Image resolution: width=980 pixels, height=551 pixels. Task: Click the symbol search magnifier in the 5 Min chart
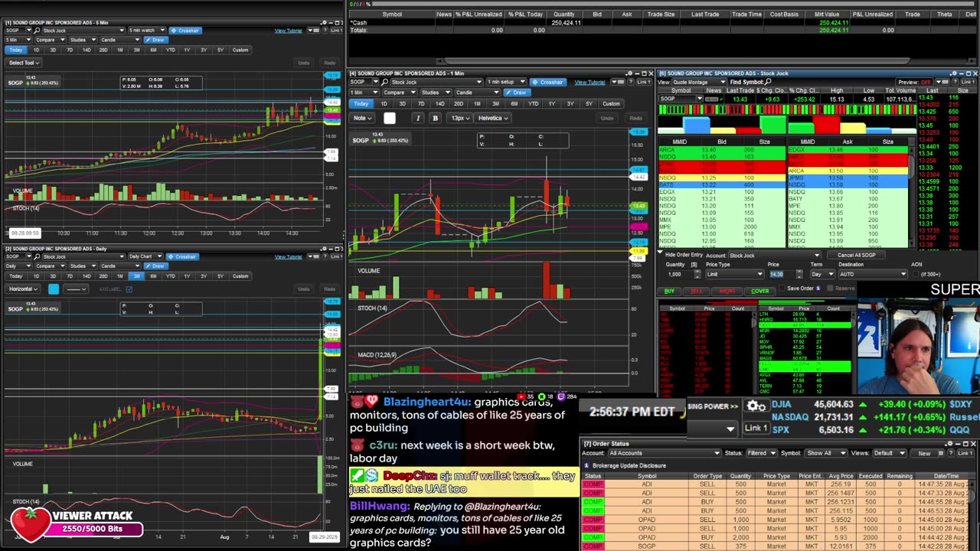tap(37, 31)
